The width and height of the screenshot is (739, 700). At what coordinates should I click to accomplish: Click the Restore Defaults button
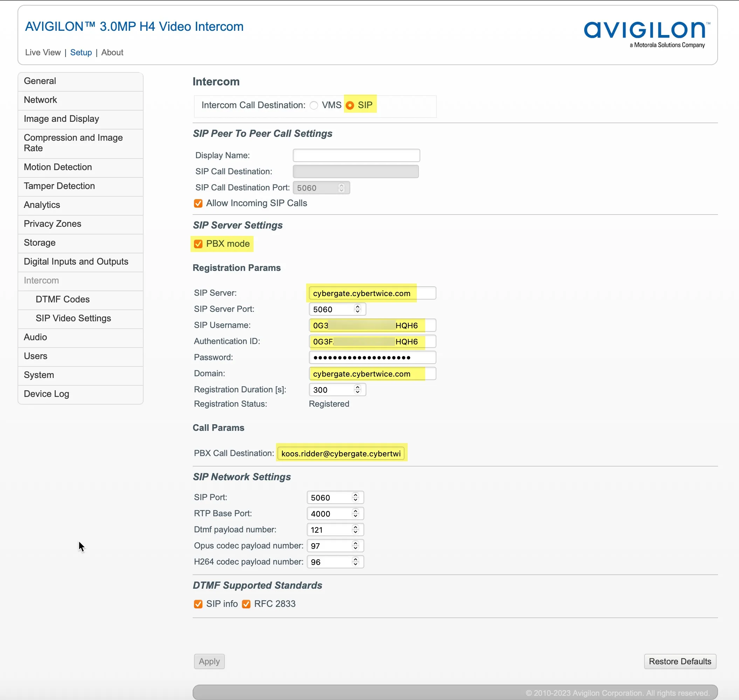tap(680, 661)
